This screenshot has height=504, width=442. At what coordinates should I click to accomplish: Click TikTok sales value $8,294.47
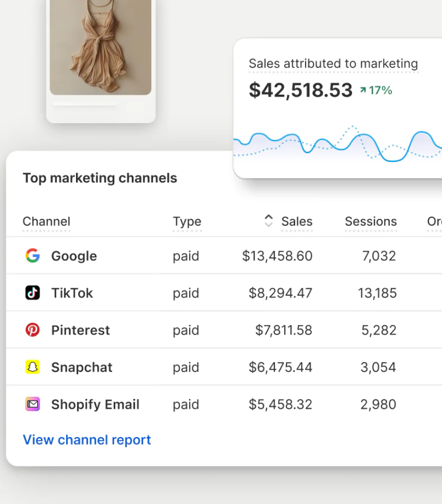point(280,293)
